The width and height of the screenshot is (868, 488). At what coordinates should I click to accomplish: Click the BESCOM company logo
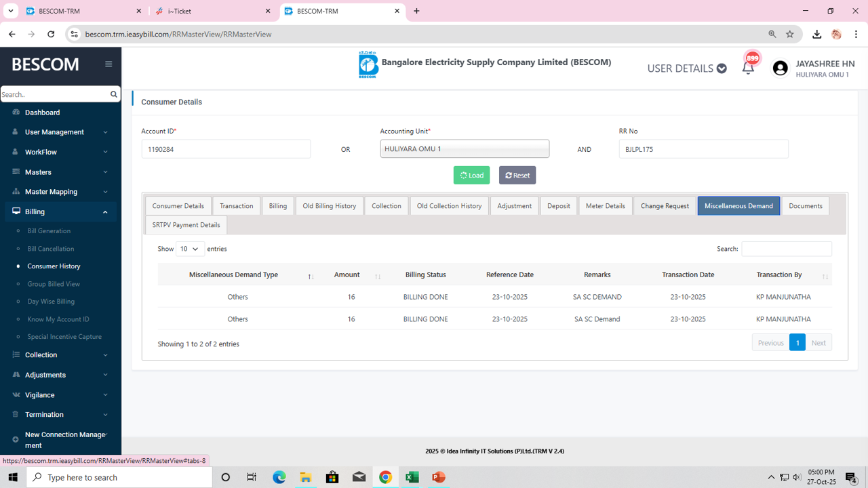point(368,65)
